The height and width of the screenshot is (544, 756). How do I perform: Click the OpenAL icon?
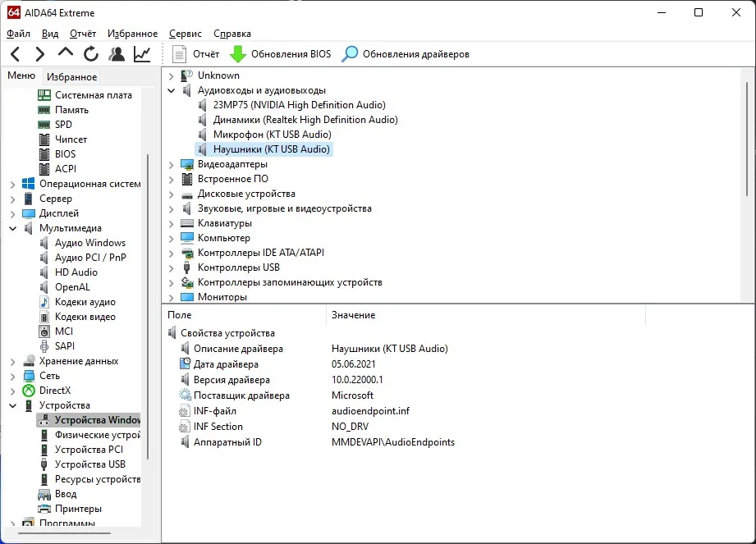click(x=44, y=287)
